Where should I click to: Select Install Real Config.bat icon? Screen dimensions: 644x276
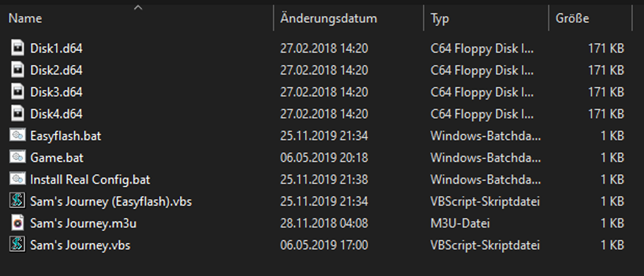(x=18, y=179)
